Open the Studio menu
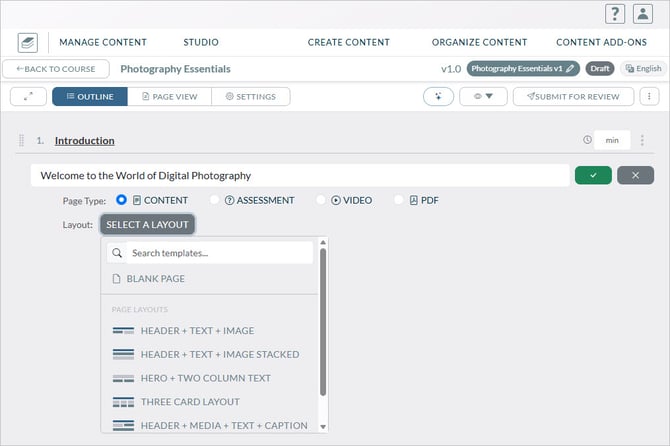Image resolution: width=670 pixels, height=446 pixels. 201,42
